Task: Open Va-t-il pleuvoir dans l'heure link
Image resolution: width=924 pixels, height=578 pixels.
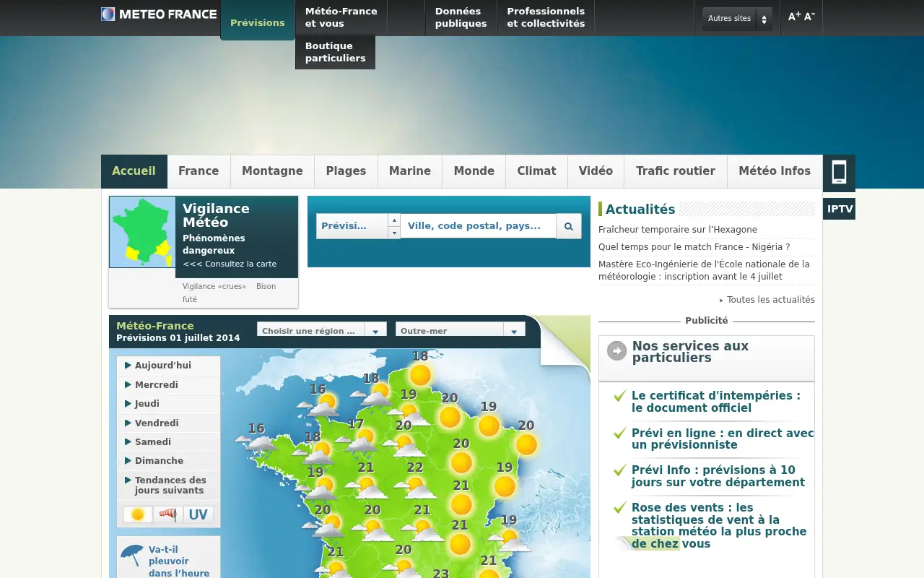Action: [179, 561]
